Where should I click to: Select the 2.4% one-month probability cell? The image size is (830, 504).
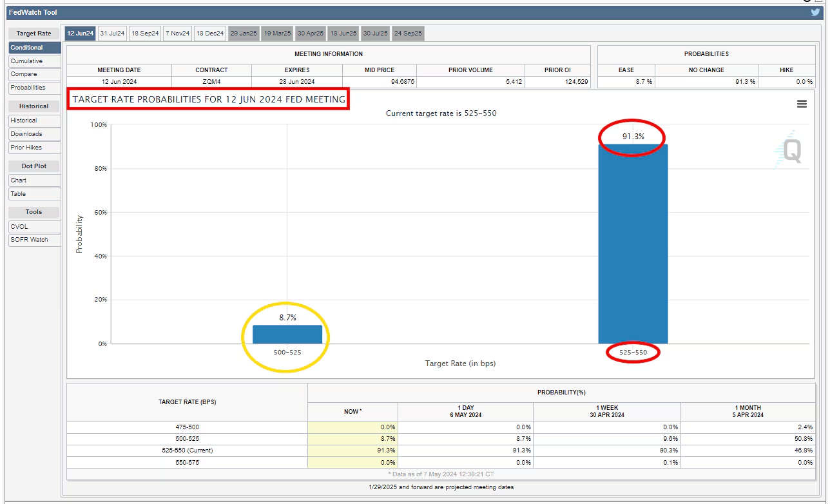(x=748, y=427)
